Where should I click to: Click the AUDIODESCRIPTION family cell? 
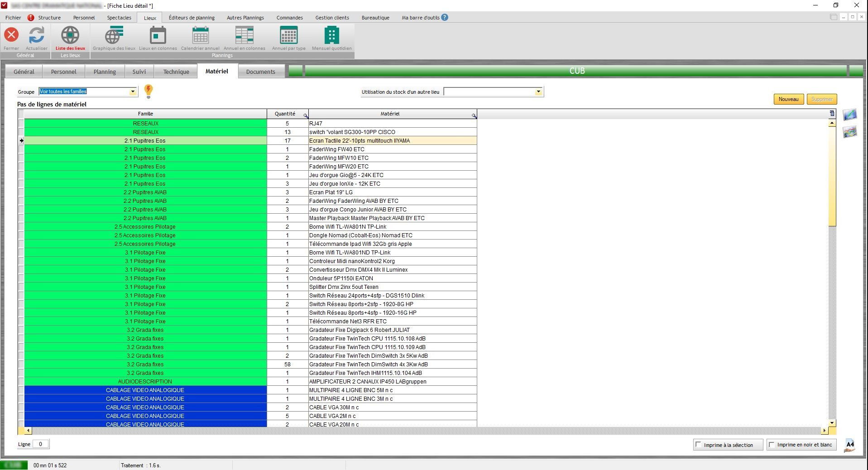click(x=145, y=381)
